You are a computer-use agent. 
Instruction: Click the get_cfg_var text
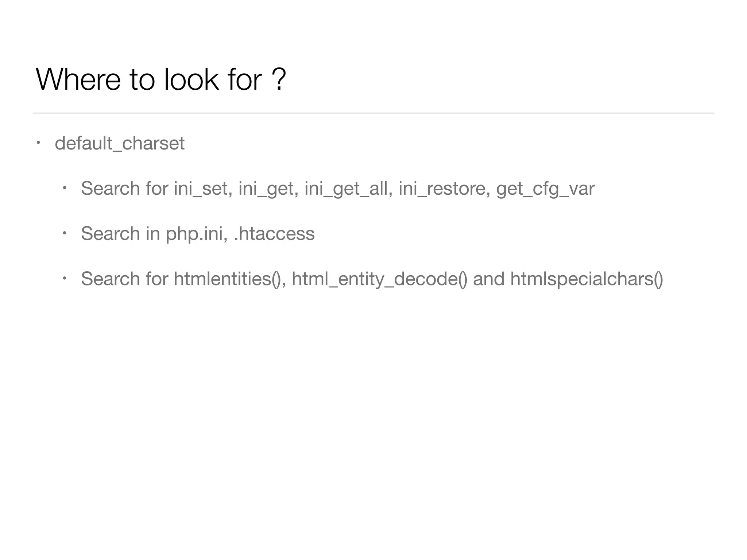point(545,188)
